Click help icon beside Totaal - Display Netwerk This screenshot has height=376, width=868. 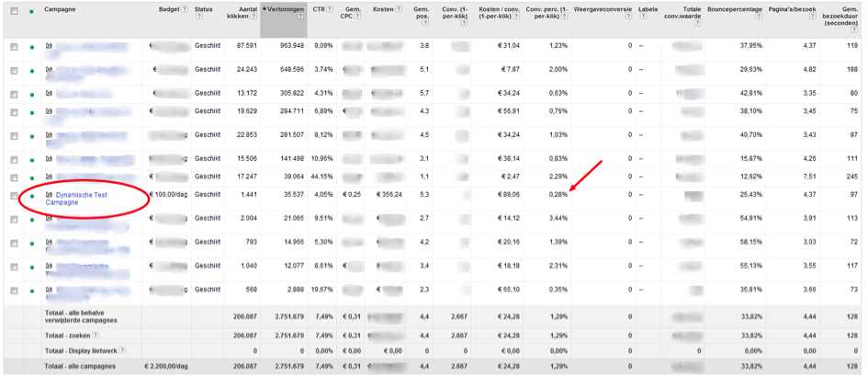pos(122,350)
